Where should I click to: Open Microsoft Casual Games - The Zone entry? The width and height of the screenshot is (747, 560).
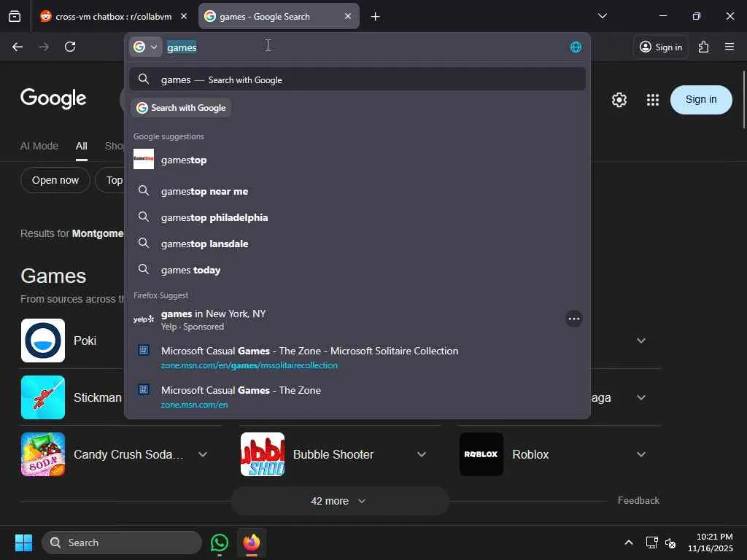357,397
